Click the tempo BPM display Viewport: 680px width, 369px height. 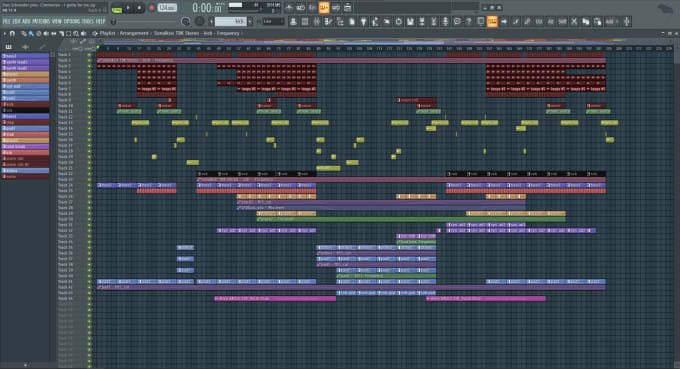coord(167,7)
